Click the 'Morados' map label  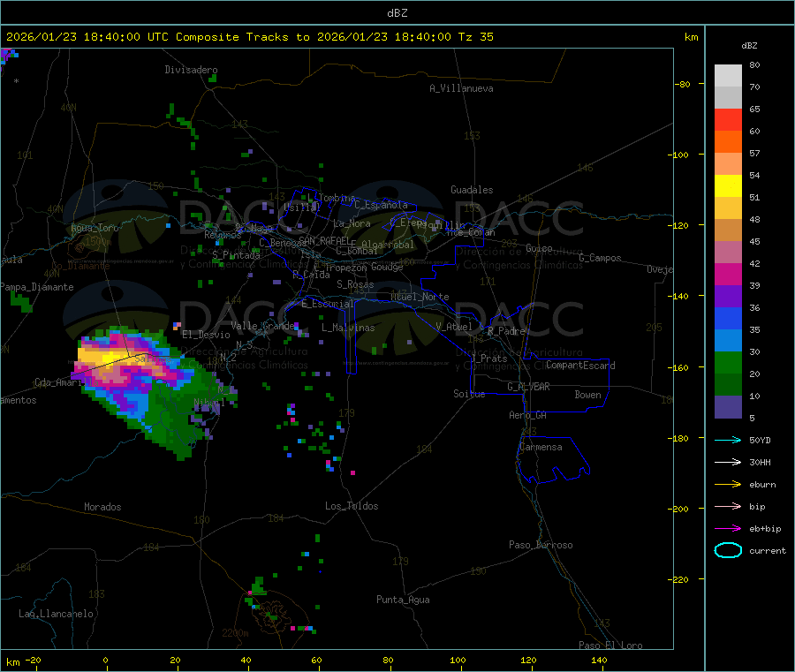pyautogui.click(x=102, y=507)
